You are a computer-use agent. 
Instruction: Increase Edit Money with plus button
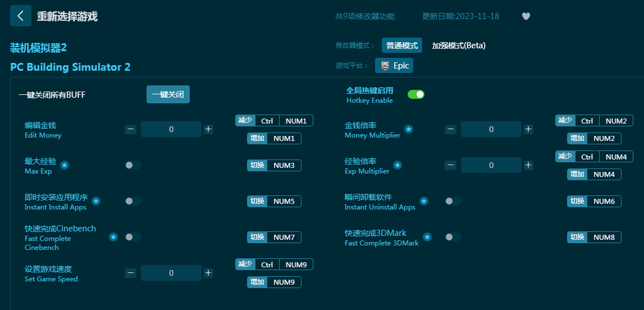coord(208,129)
